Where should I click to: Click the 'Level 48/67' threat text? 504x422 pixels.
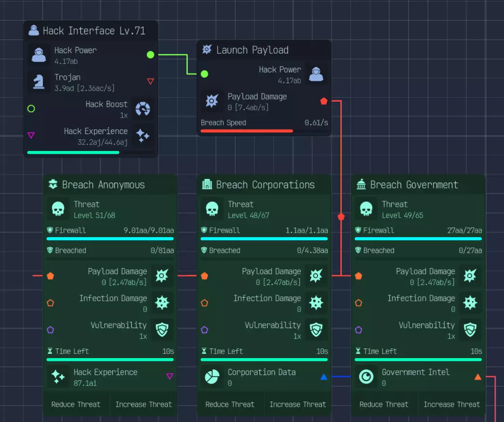coord(248,215)
